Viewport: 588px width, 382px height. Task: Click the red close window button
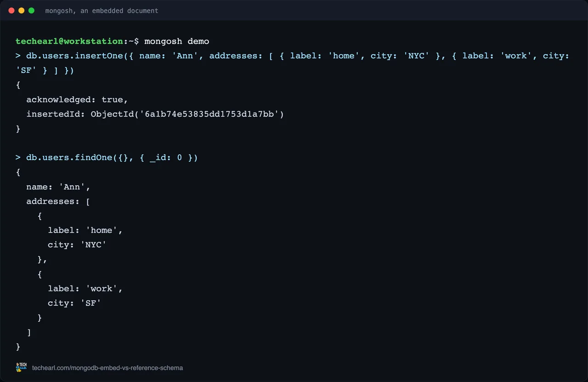click(x=11, y=11)
